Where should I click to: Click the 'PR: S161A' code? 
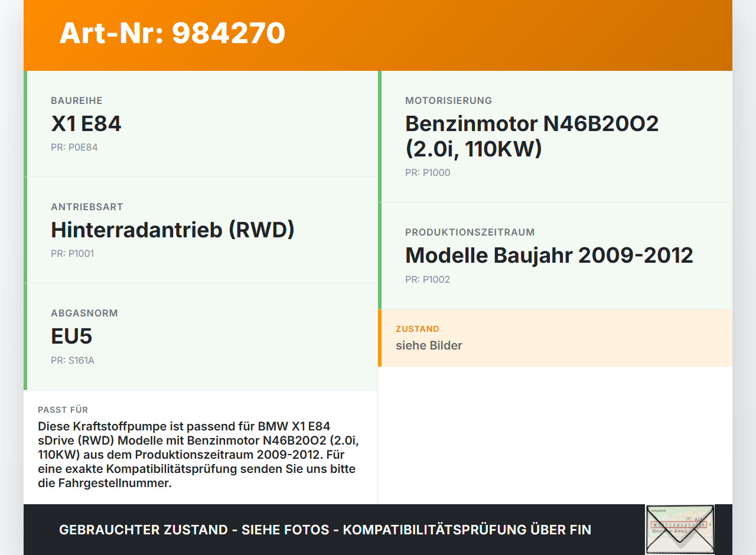pos(73,360)
